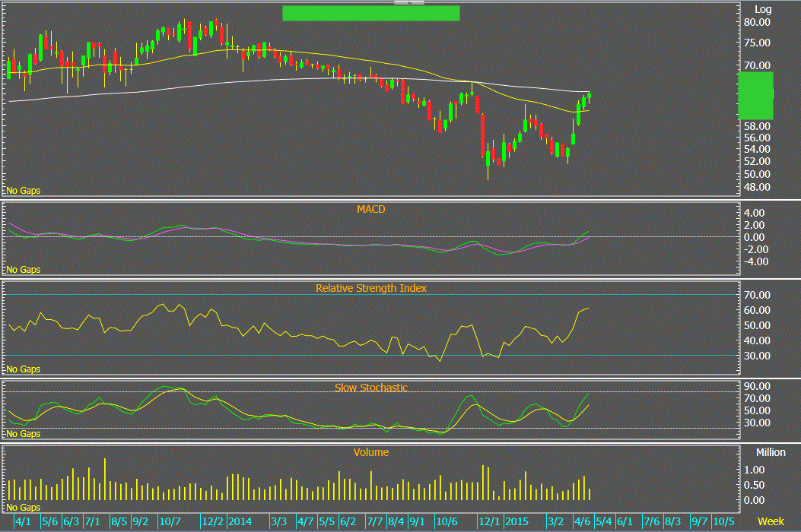Image resolution: width=801 pixels, height=532 pixels.
Task: Click the 9/1 date label
Action: click(x=417, y=521)
